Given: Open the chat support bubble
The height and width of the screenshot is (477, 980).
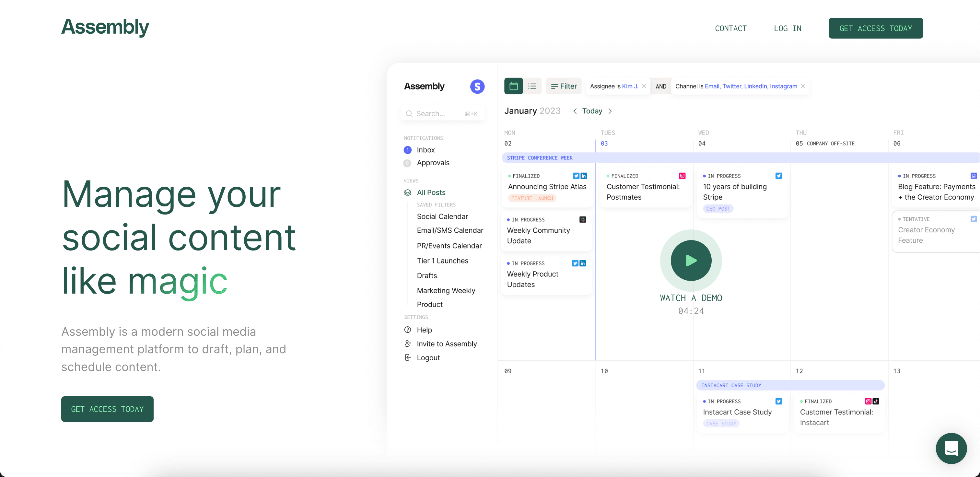Looking at the screenshot, I should [951, 448].
